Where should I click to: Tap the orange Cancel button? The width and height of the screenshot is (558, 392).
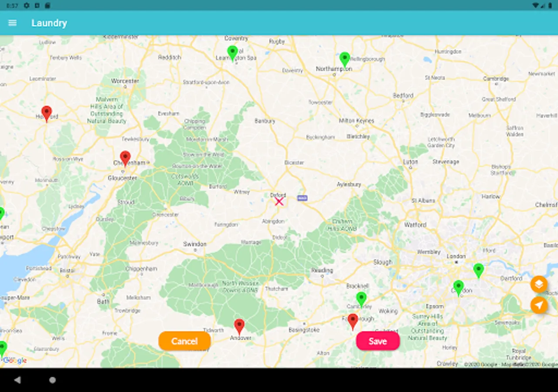click(x=184, y=341)
